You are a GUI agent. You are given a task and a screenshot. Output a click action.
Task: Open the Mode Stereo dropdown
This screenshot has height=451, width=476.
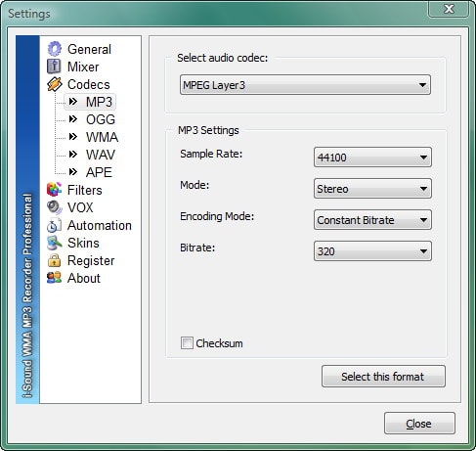(x=372, y=189)
